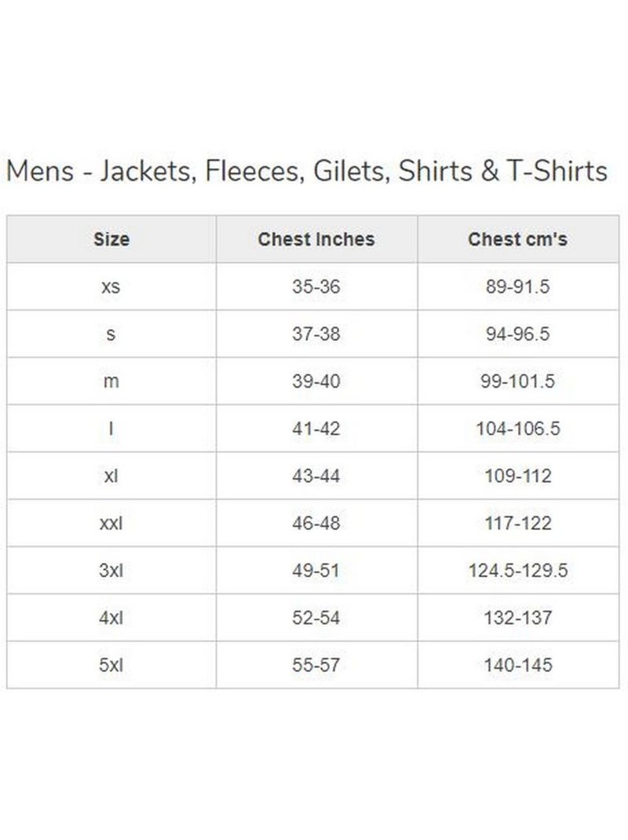628x840 pixels.
Task: Select the xxl size row label
Action: [x=111, y=523]
